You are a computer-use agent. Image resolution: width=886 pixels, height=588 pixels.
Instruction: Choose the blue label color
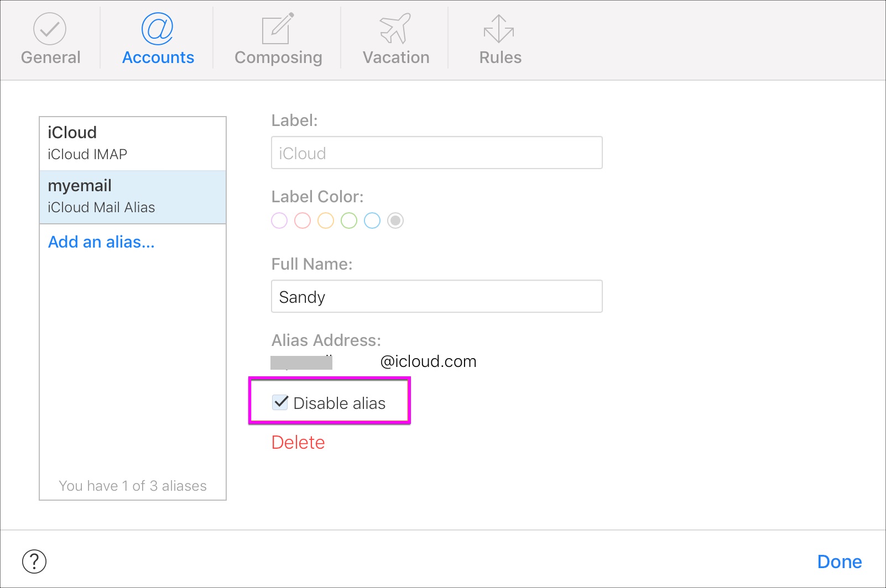point(372,221)
